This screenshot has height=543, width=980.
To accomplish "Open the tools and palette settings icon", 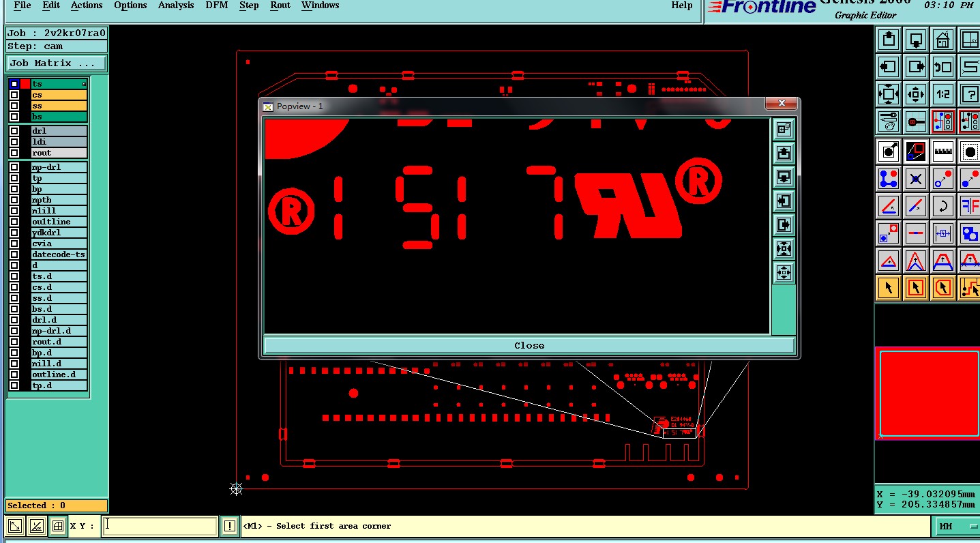I will 889,121.
